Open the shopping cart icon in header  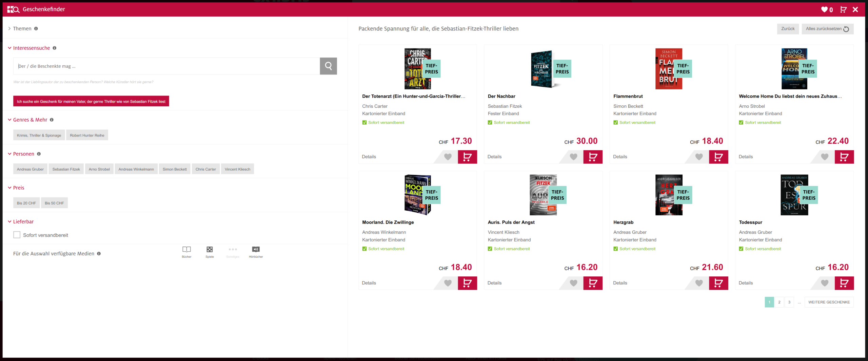[x=843, y=9]
